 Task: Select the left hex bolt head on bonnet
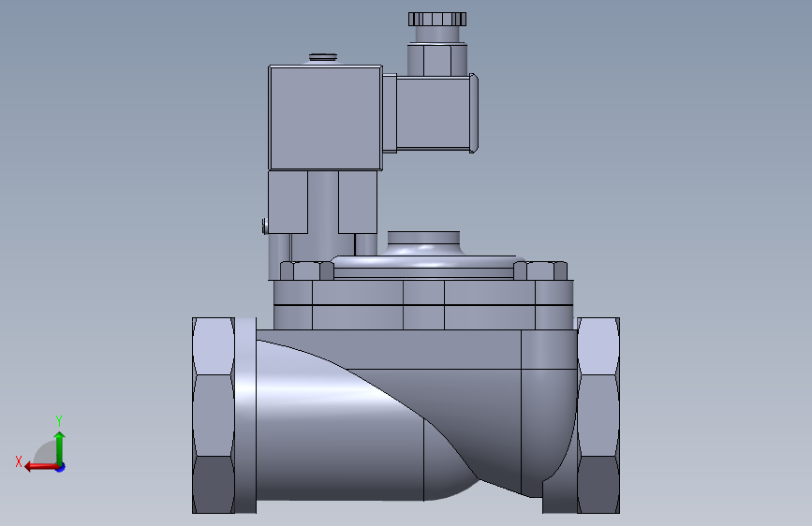(306, 270)
